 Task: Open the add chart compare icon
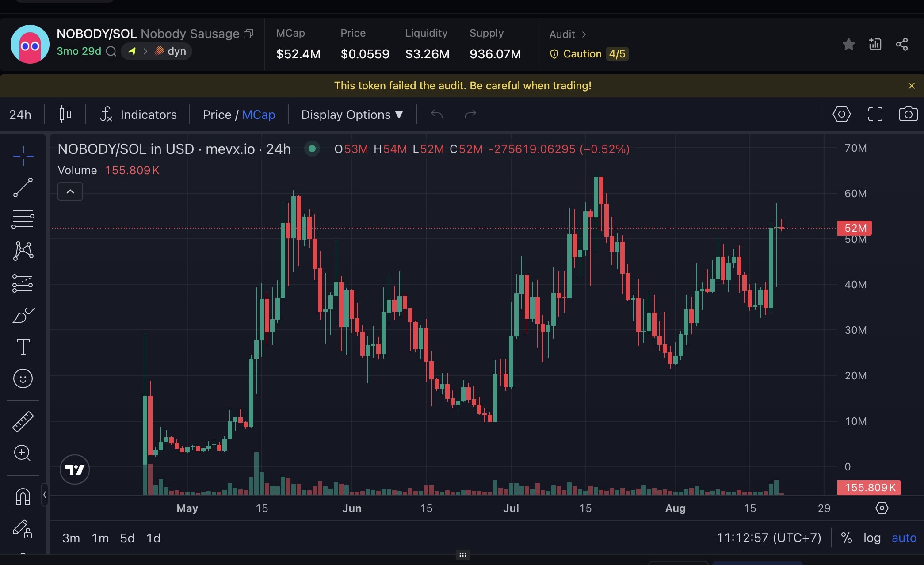click(x=875, y=44)
